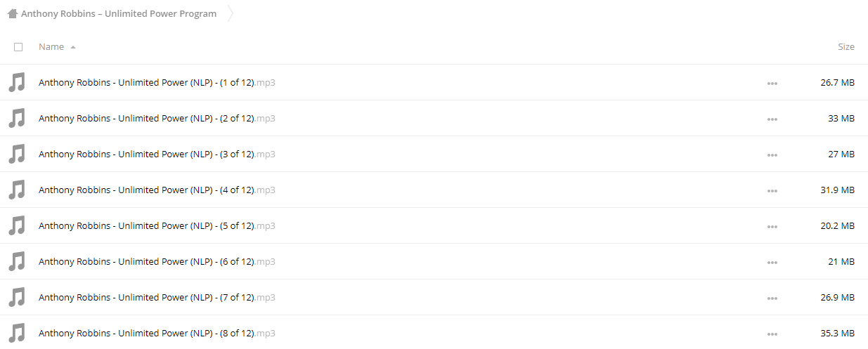
Task: Open the ellipsis menu for track 1 of 12
Action: pos(772,83)
